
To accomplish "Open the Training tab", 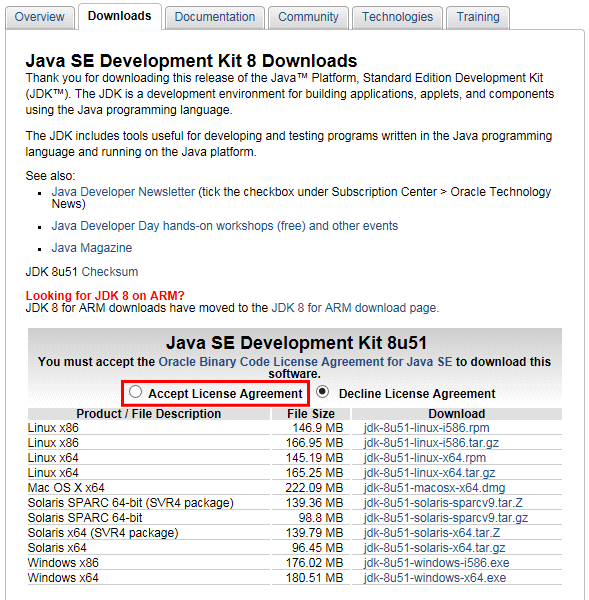I will coord(478,17).
